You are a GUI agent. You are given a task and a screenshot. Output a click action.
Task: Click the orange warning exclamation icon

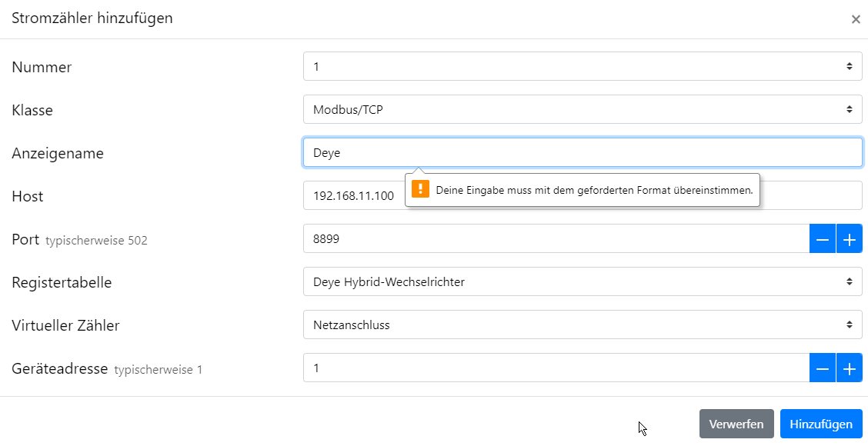pos(420,189)
